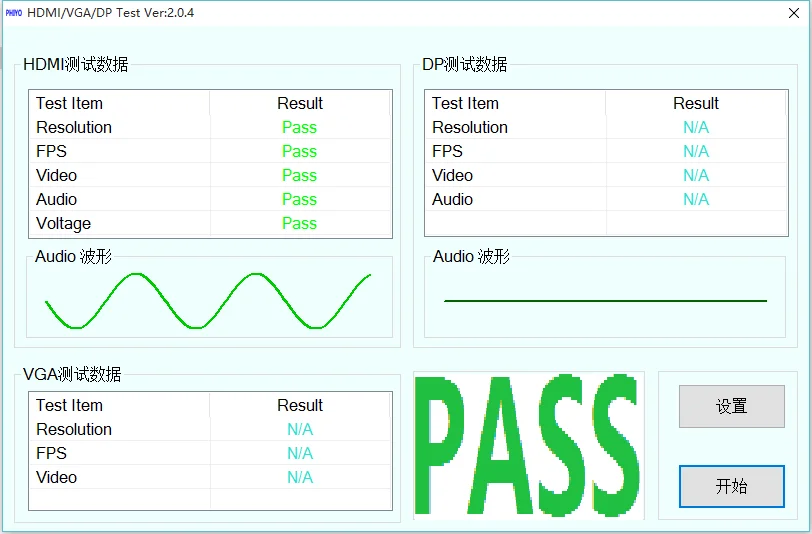This screenshot has height=534, width=812.
Task: Click the VGA table Test Item header
Action: coord(69,405)
